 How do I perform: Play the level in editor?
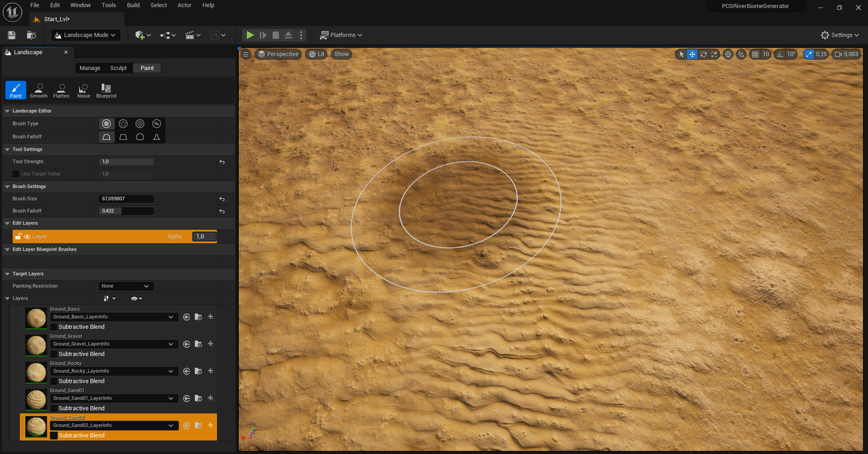[x=250, y=35]
